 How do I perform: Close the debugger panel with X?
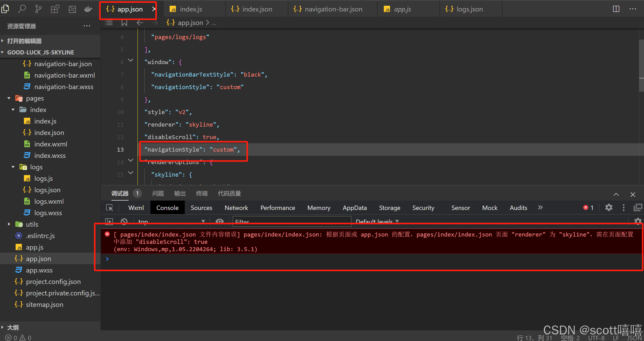pyautogui.click(x=633, y=194)
